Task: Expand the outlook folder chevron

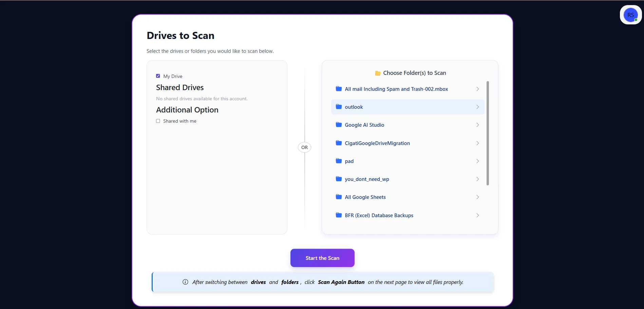Action: 477,107
